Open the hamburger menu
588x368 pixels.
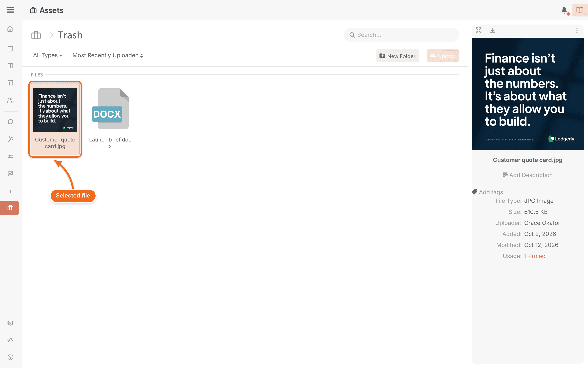click(x=10, y=10)
